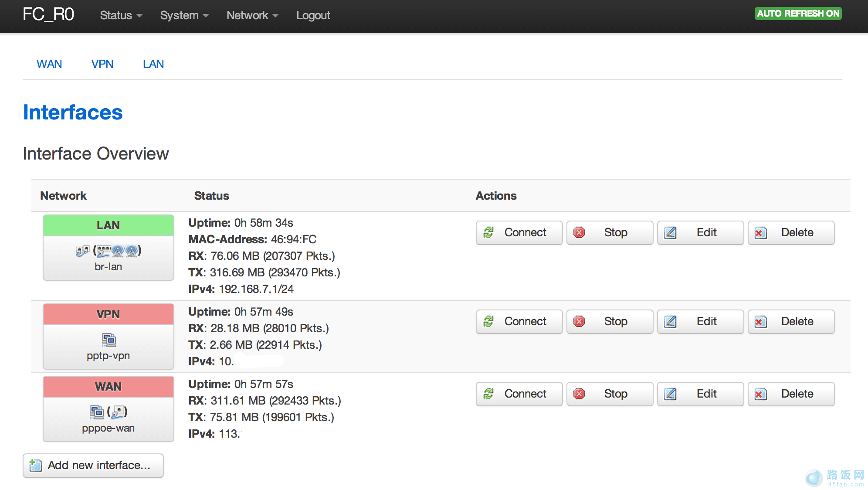Switch to the VPN tab
The height and width of the screenshot is (490, 868).
(x=102, y=64)
